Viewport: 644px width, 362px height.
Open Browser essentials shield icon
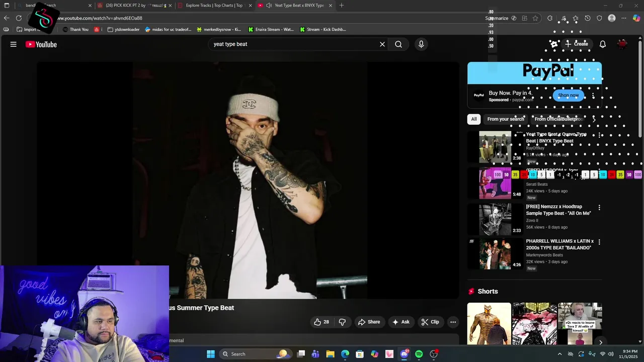click(599, 18)
